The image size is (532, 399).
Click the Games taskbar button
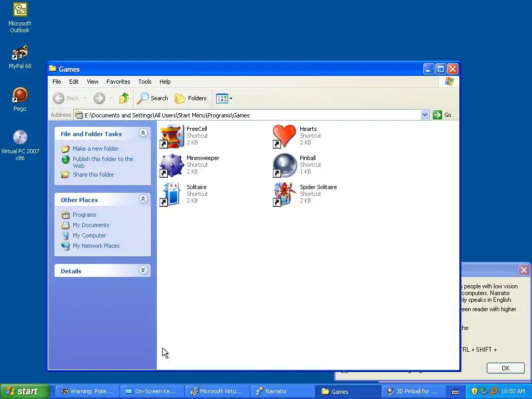[x=348, y=391]
